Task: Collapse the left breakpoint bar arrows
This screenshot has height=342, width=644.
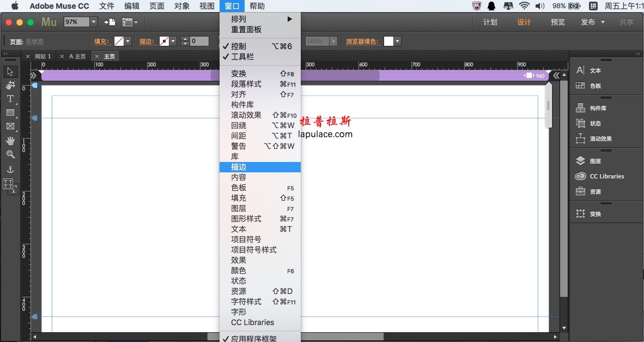Action: [34, 76]
